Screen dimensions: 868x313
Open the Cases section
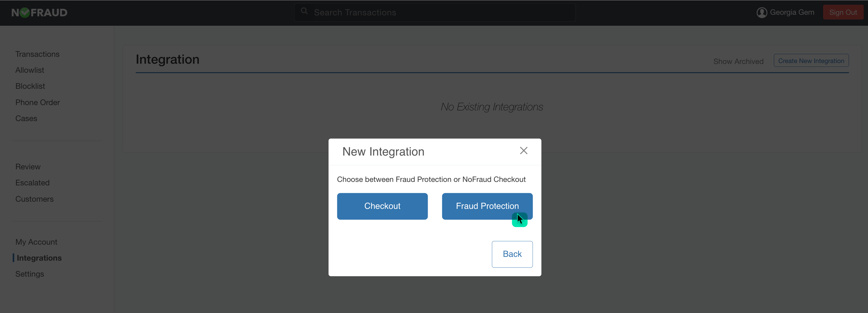click(x=26, y=119)
